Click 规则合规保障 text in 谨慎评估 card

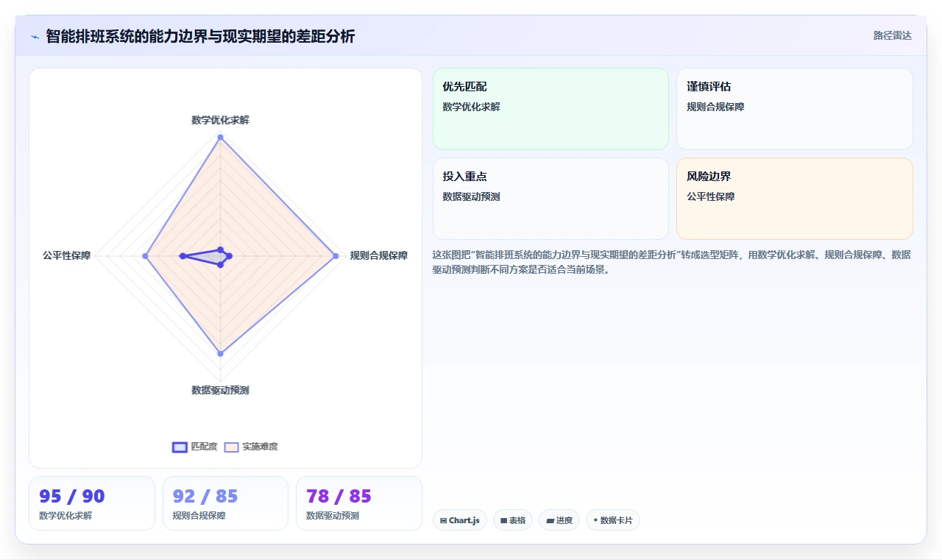[x=715, y=107]
